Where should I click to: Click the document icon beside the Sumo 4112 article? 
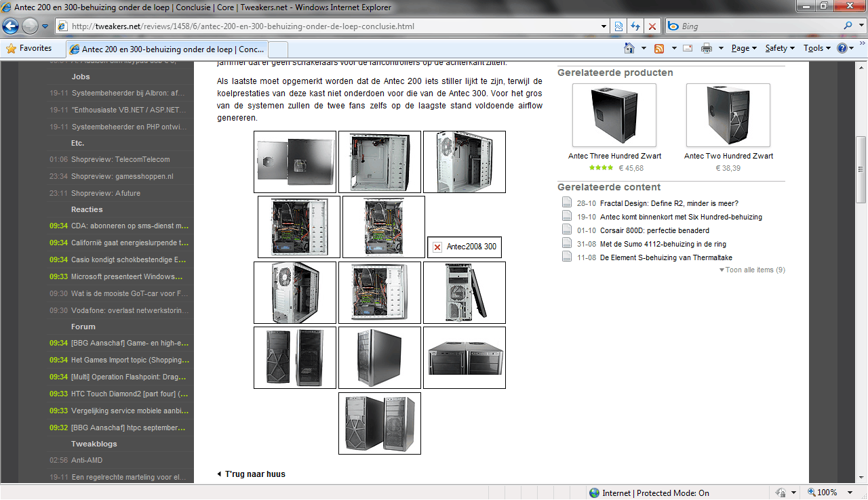coord(567,244)
